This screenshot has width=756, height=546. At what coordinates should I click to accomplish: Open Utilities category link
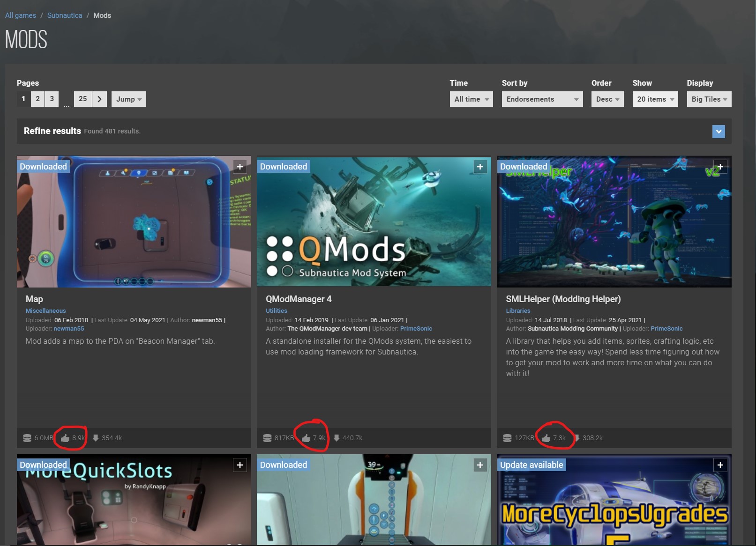277,310
